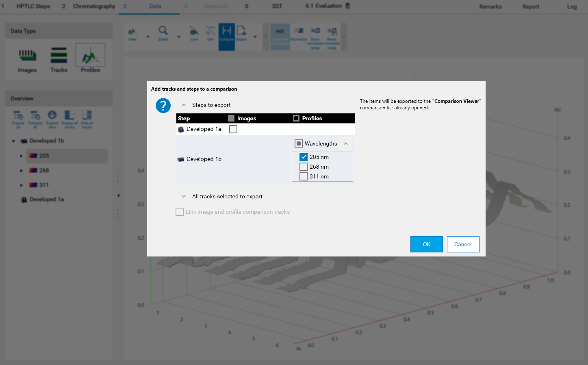
Task: Click the Expand all icon in Overview
Action: pyautogui.click(x=18, y=119)
